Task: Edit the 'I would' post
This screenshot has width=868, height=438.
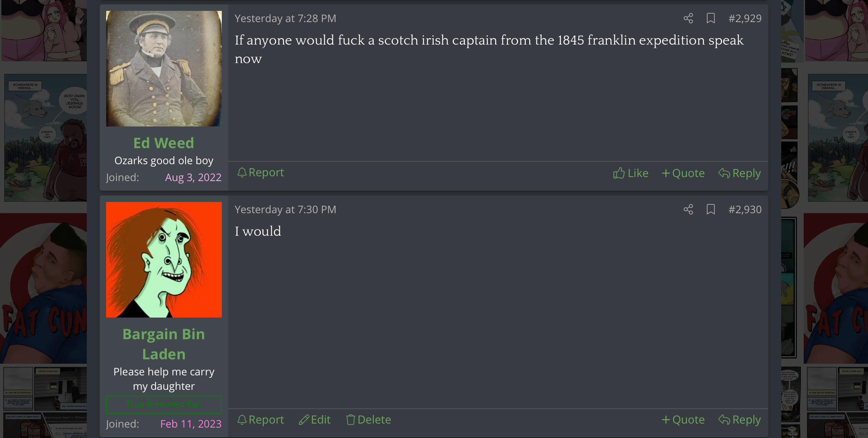Action: 315,420
